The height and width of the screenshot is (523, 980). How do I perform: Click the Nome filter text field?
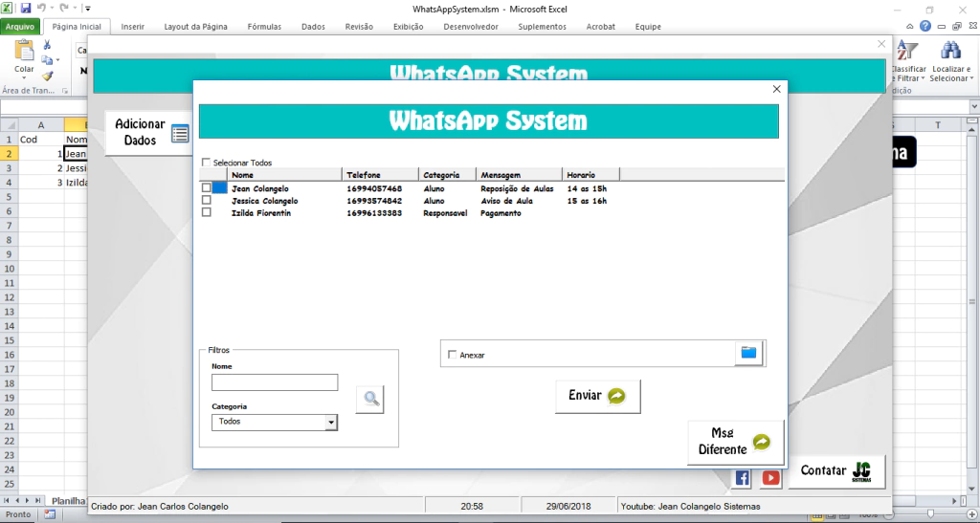(x=275, y=382)
